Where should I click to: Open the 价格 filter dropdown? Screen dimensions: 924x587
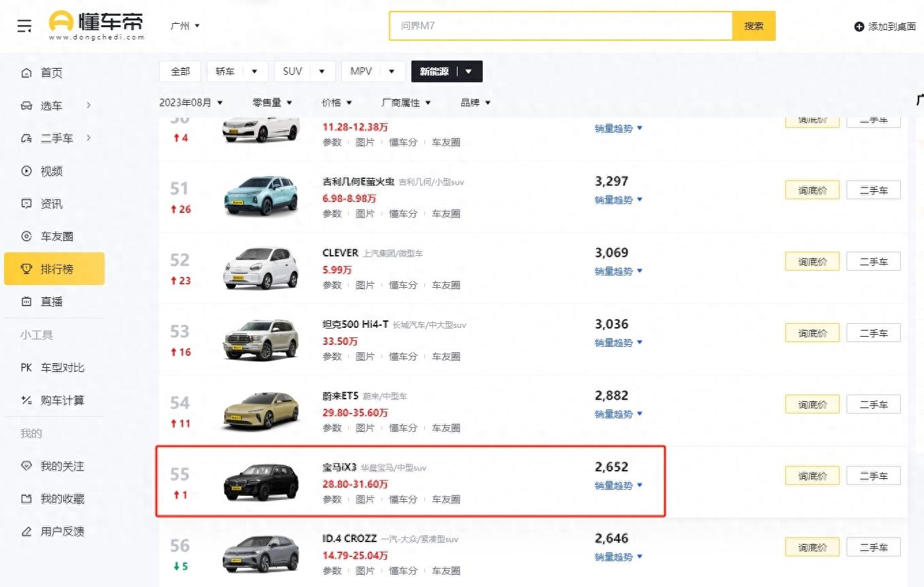(x=337, y=102)
